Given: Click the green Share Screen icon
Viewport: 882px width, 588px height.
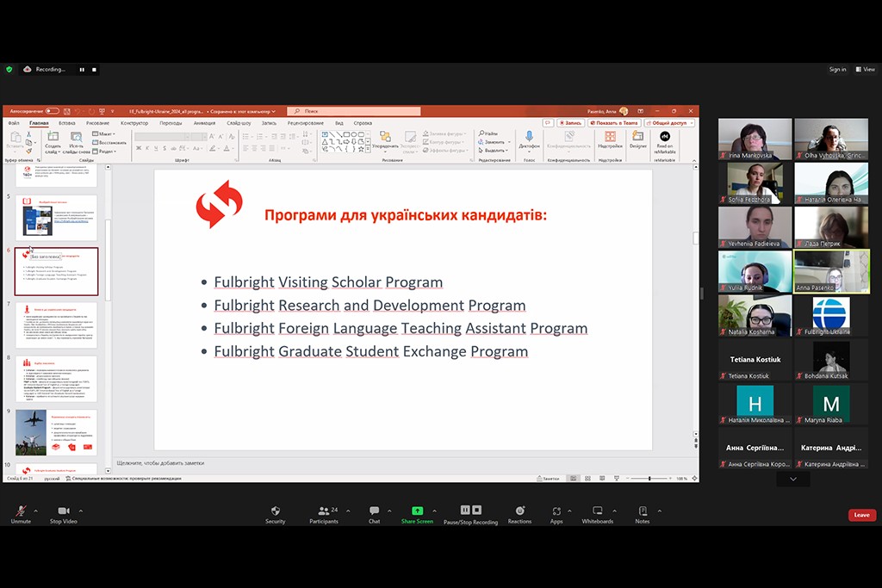Looking at the screenshot, I should pos(417,511).
